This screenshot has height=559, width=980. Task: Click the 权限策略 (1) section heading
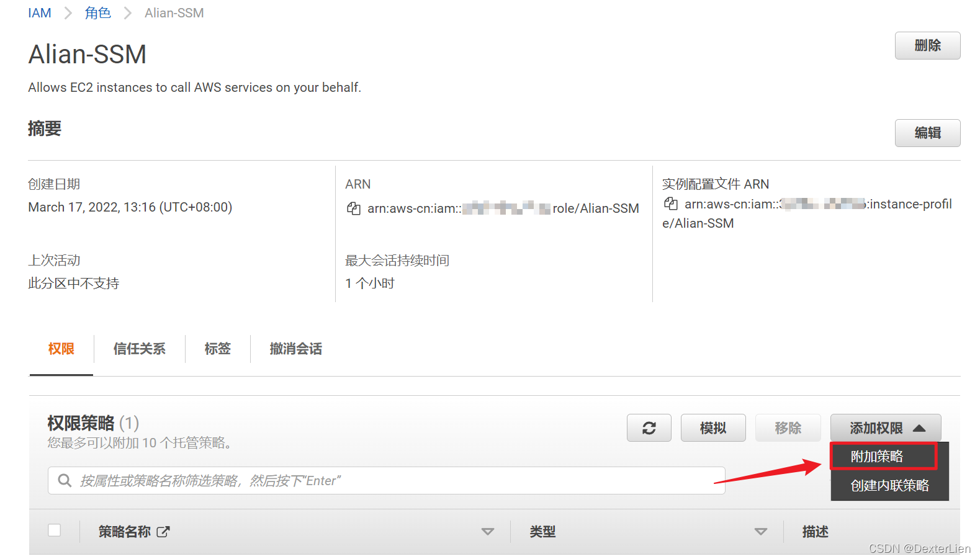coord(93,423)
